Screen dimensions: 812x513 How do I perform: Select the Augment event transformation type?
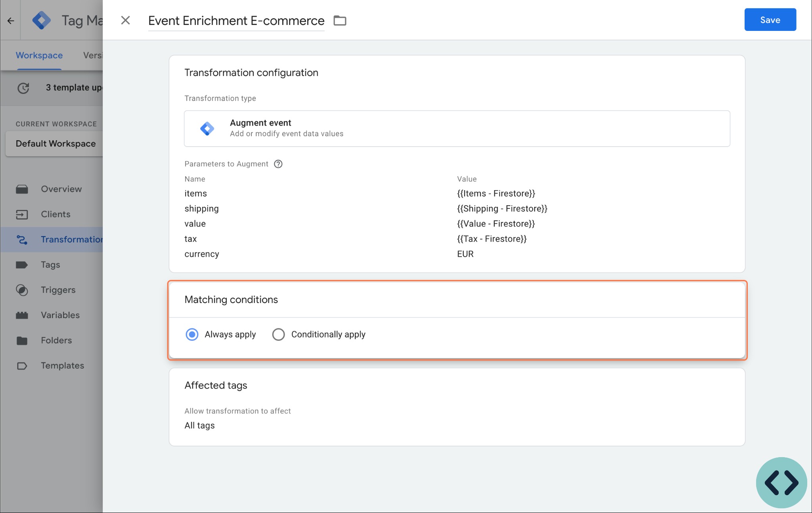tap(457, 128)
